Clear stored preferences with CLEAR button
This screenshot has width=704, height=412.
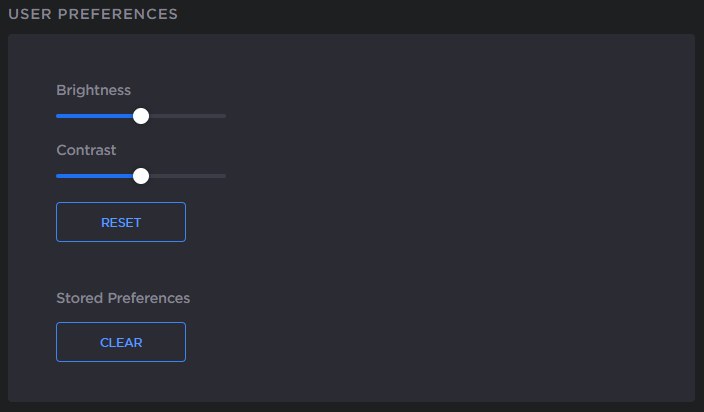(121, 342)
